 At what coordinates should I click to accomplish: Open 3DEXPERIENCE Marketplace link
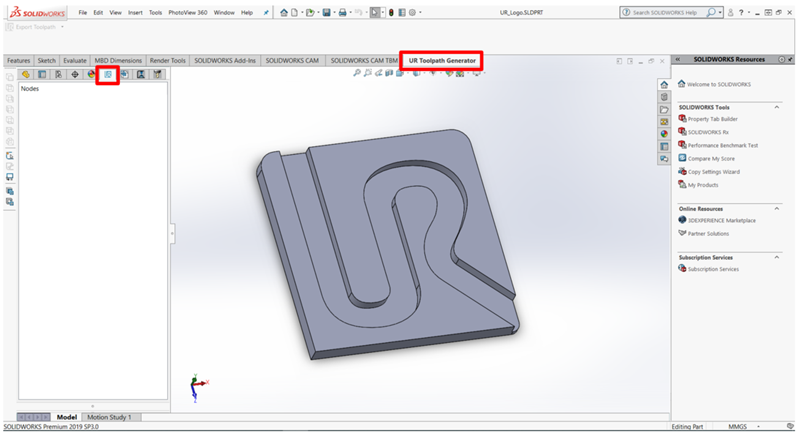(722, 220)
